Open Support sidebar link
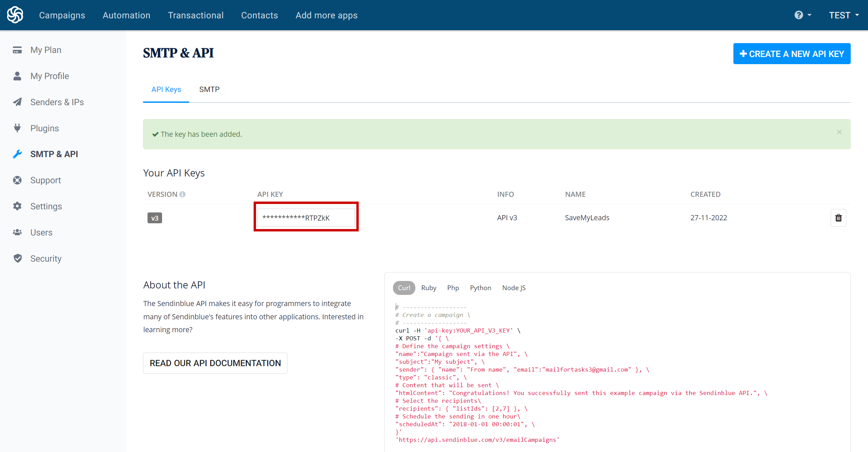Screen dimensions: 868x452 point(45,180)
